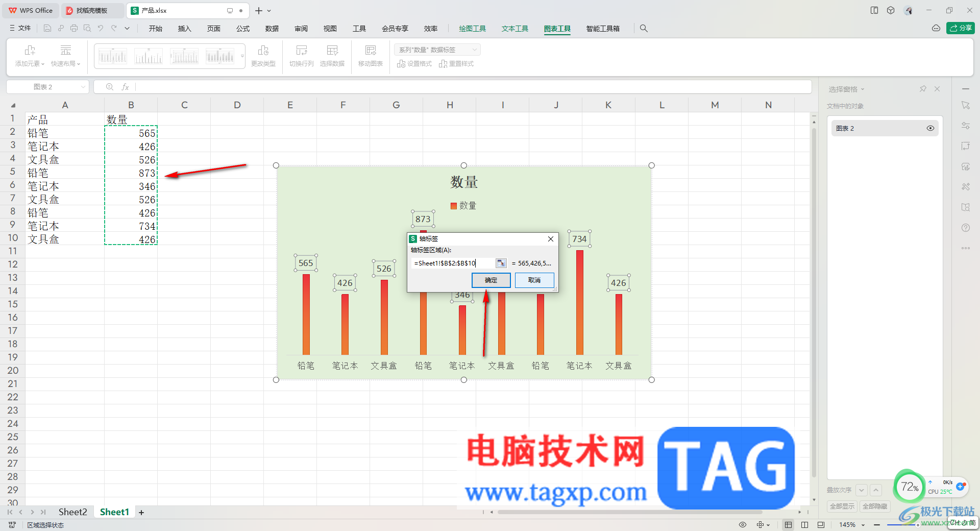Close the 选择窗格 selection pane

(x=937, y=89)
